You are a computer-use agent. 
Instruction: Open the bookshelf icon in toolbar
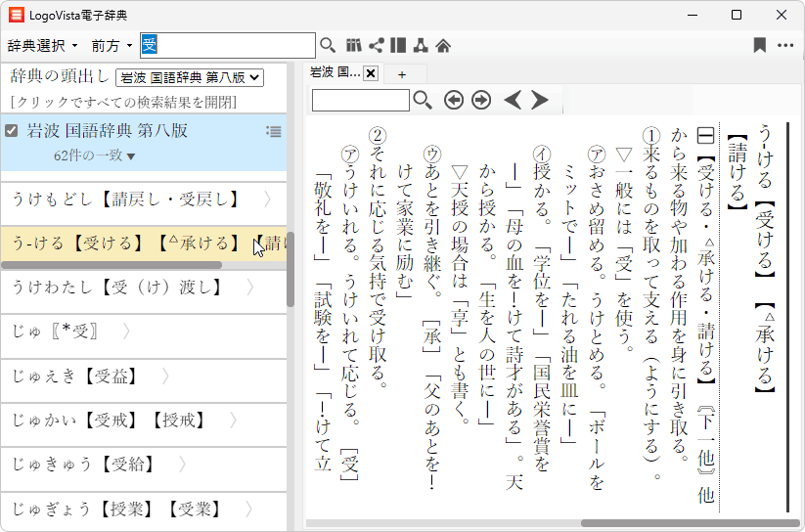354,45
